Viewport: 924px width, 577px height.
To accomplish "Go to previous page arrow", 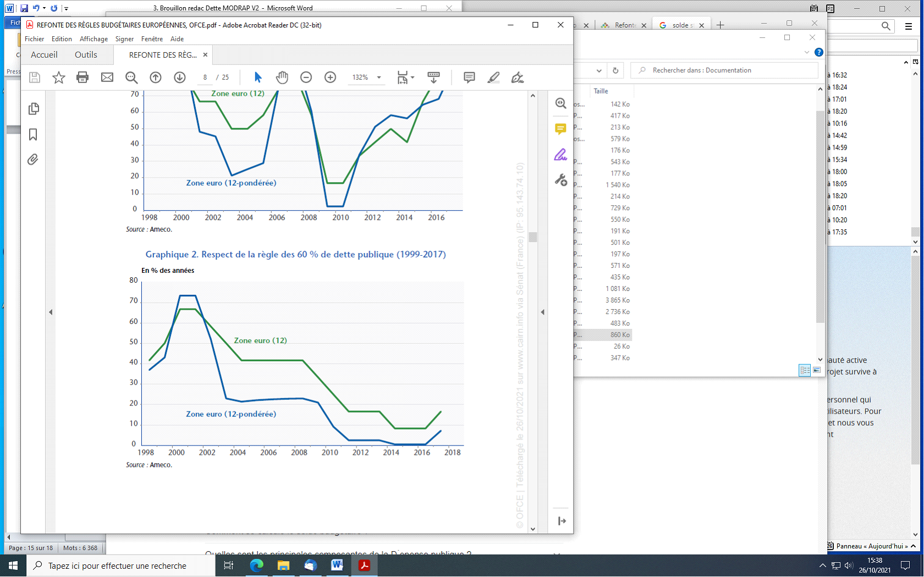I will pyautogui.click(x=156, y=78).
